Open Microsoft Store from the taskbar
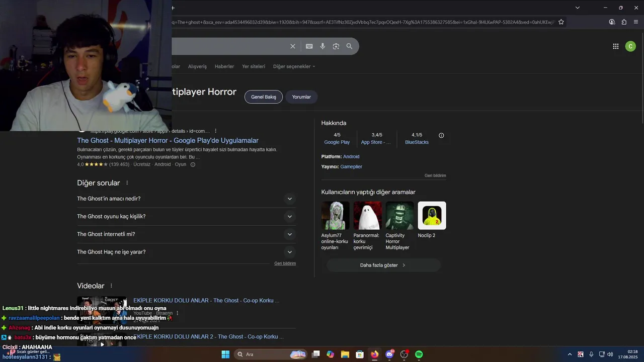 [360, 354]
